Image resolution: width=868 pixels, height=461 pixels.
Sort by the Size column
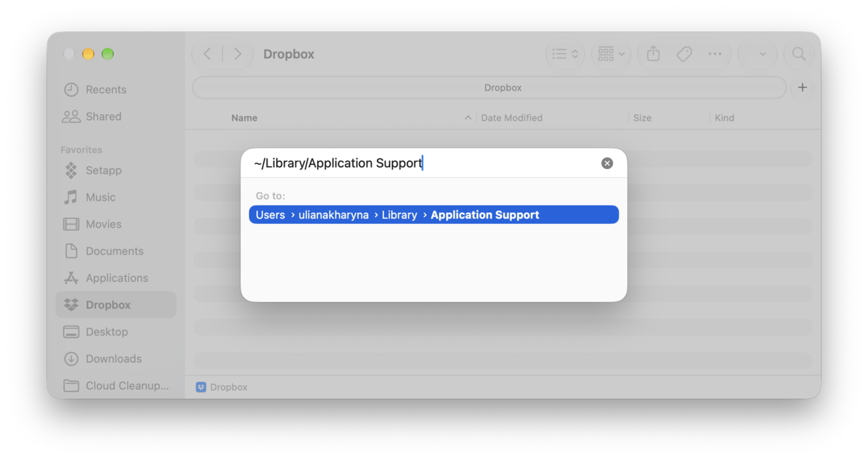click(642, 118)
